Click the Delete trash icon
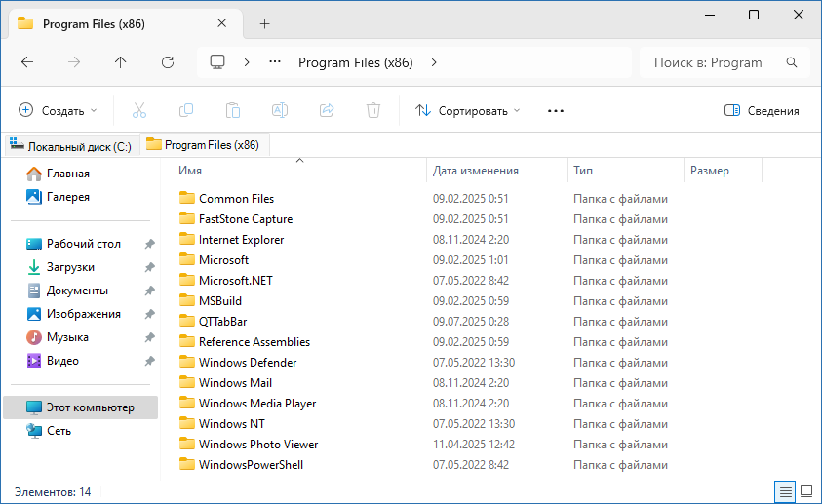The height and width of the screenshot is (504, 822). pos(372,110)
